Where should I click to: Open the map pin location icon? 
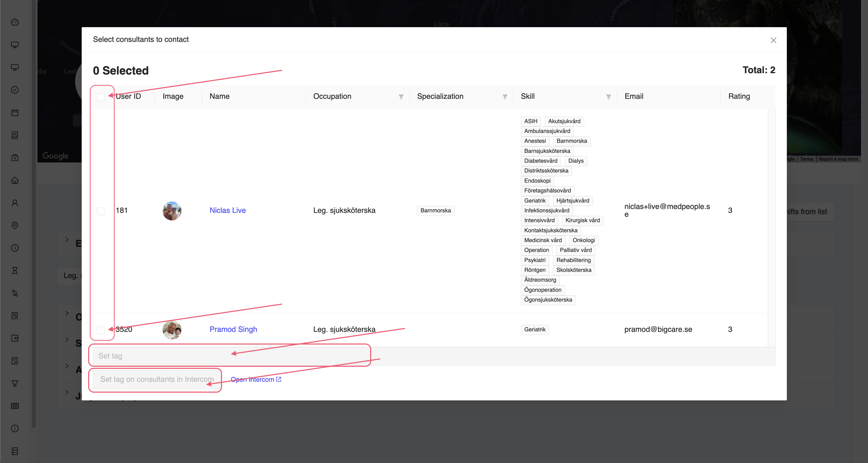click(x=15, y=225)
